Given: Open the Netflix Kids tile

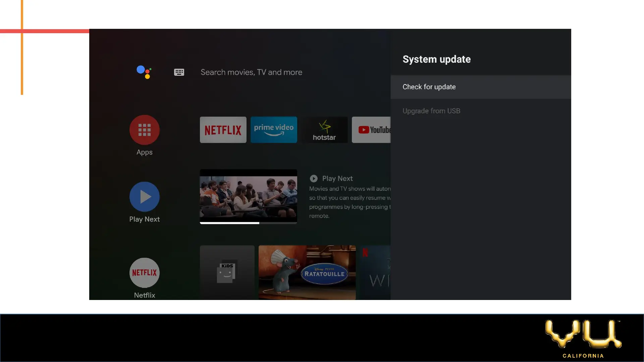Looking at the screenshot, I should [227, 272].
